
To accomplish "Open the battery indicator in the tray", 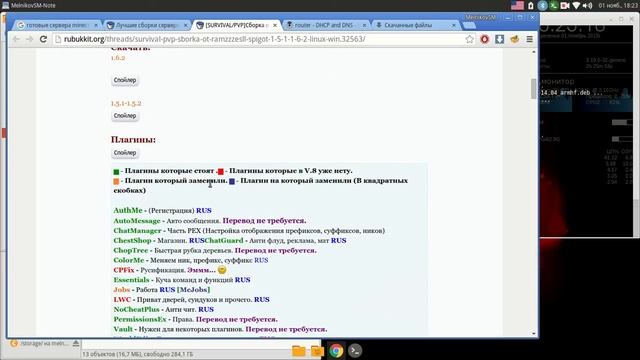I will (531, 5).
